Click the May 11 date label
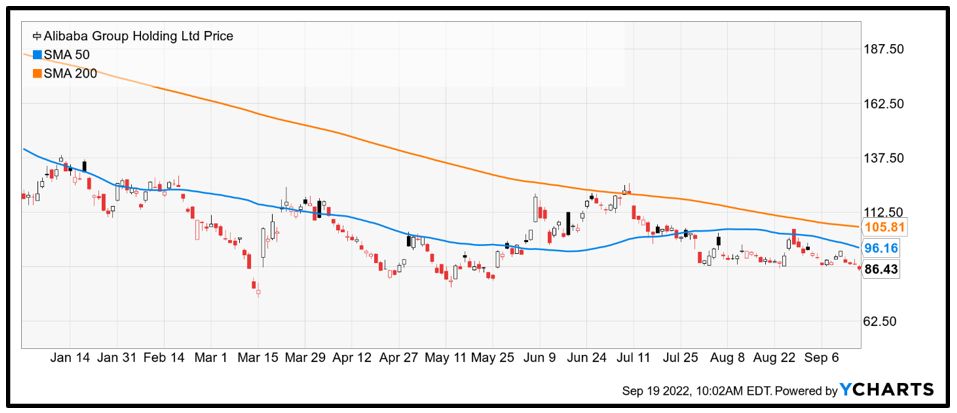The height and width of the screenshot is (413, 957). pyautogui.click(x=446, y=357)
